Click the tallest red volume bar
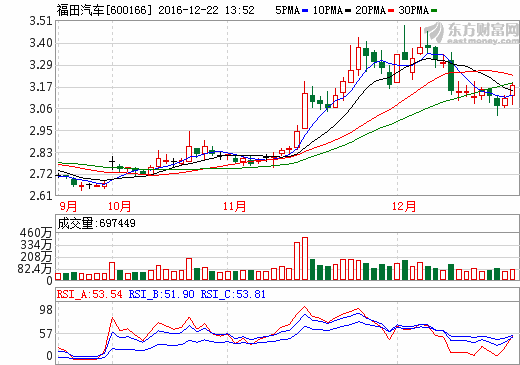Screen dimensions: 520x365 [305, 258]
